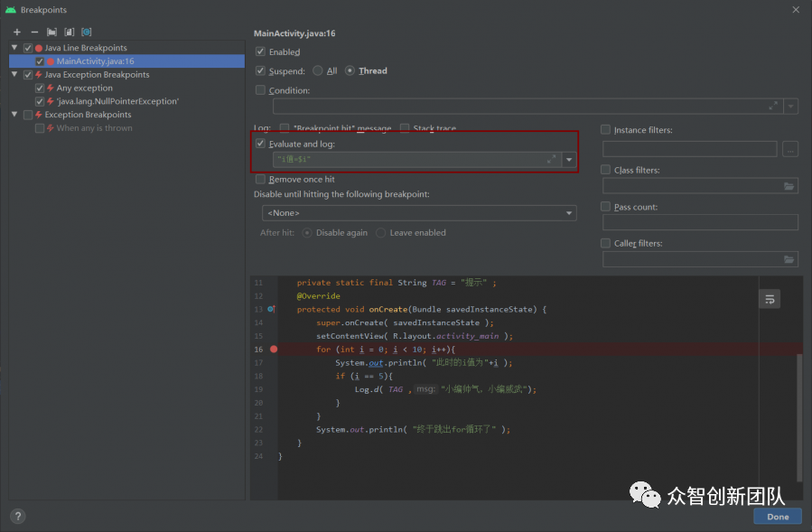812x532 pixels.
Task: Close the Breakpoints dialog
Action: (x=796, y=10)
